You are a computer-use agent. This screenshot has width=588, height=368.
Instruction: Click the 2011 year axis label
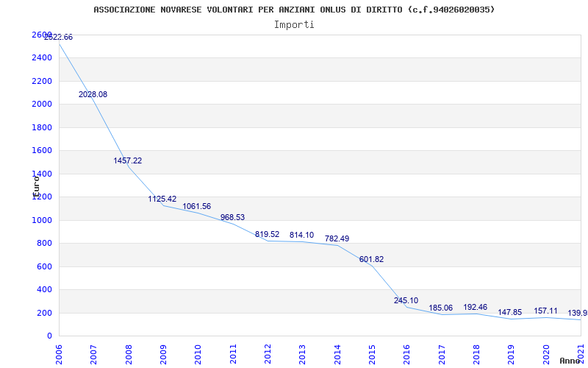click(x=233, y=355)
